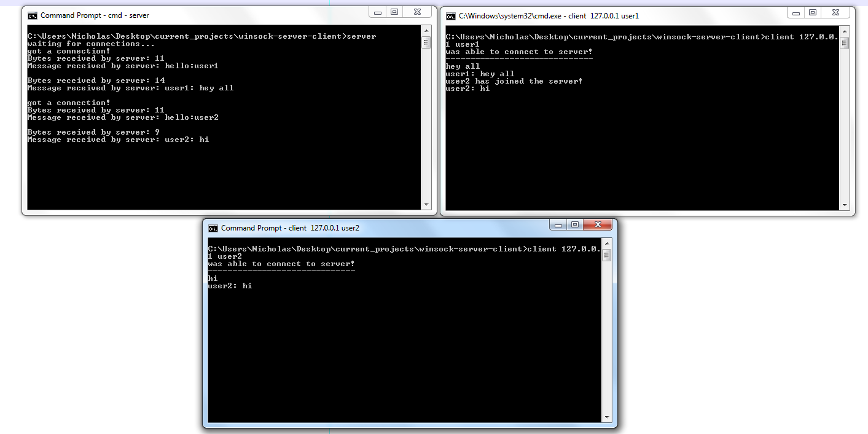Click the scrollbar thumb in user2 client window
This screenshot has height=434, width=868.
[606, 255]
